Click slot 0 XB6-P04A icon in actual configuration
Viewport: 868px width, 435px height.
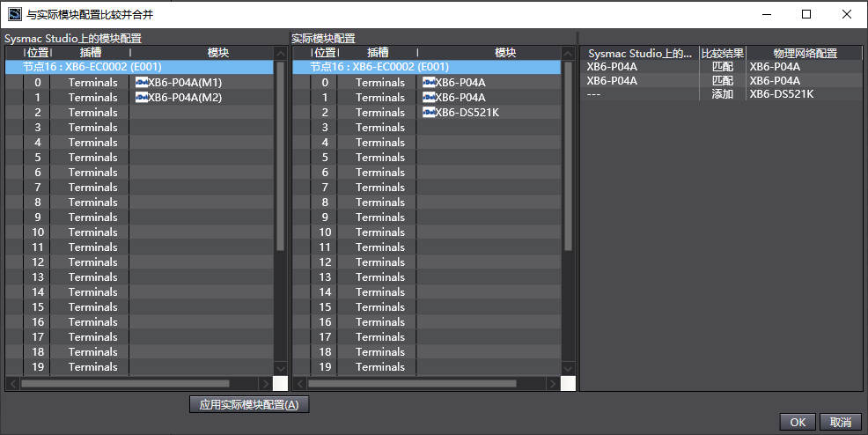pyautogui.click(x=429, y=83)
